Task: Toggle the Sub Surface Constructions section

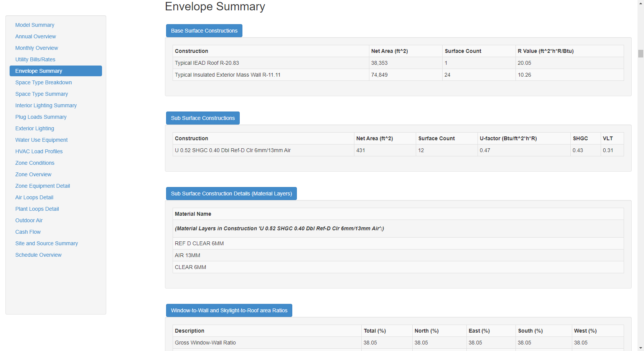Action: coord(203,118)
